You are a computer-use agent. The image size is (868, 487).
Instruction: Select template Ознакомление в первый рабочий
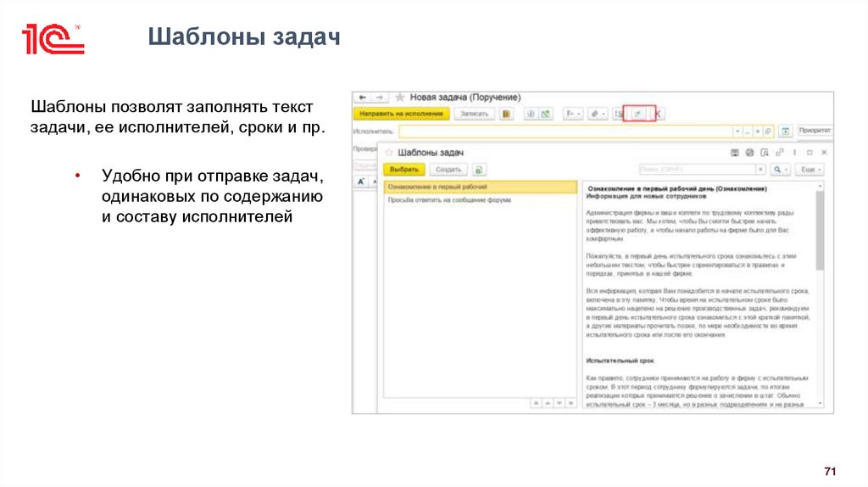coord(481,188)
